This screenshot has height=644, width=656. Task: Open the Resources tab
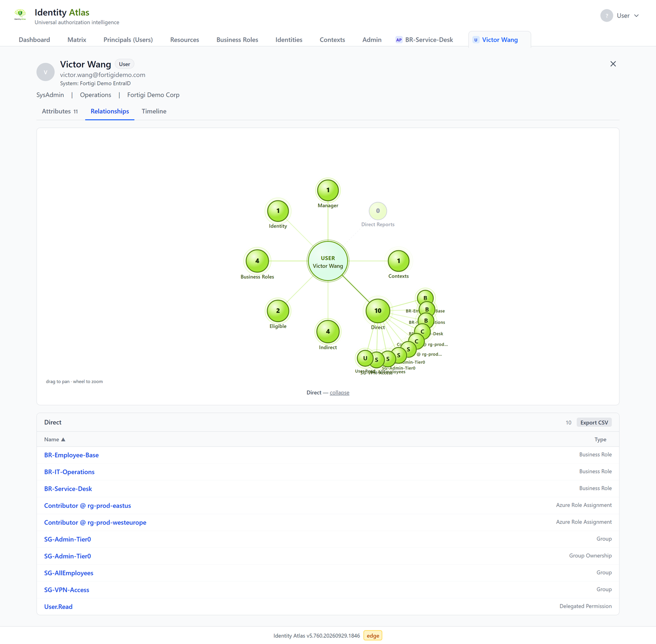[184, 39]
